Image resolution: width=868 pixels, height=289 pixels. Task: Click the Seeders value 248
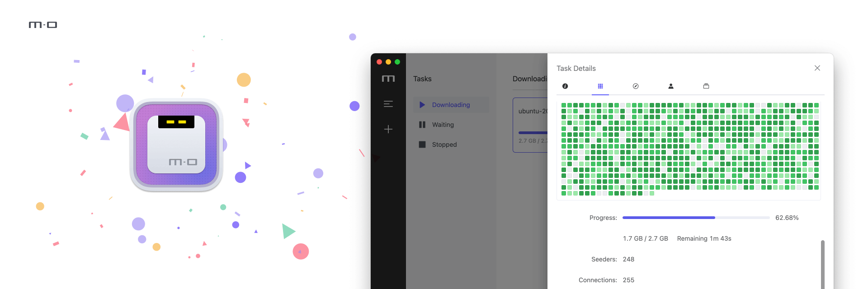point(628,259)
